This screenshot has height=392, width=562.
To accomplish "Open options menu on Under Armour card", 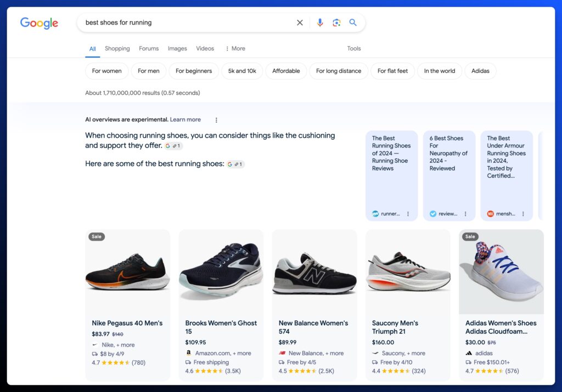I will click(x=523, y=214).
